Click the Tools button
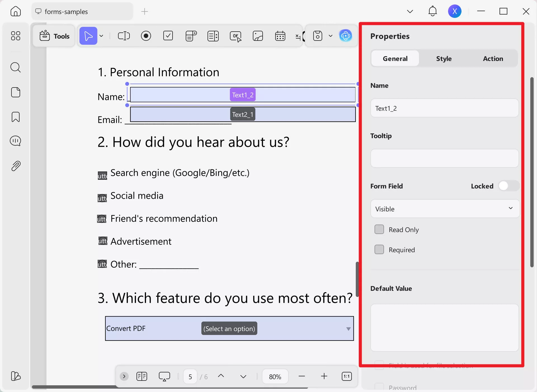The image size is (537, 392). (x=54, y=36)
